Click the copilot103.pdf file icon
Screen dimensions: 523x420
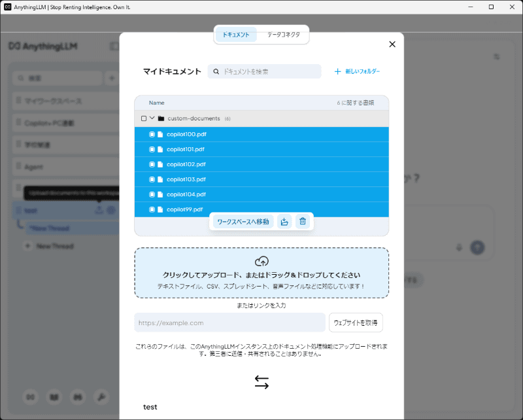click(x=160, y=179)
